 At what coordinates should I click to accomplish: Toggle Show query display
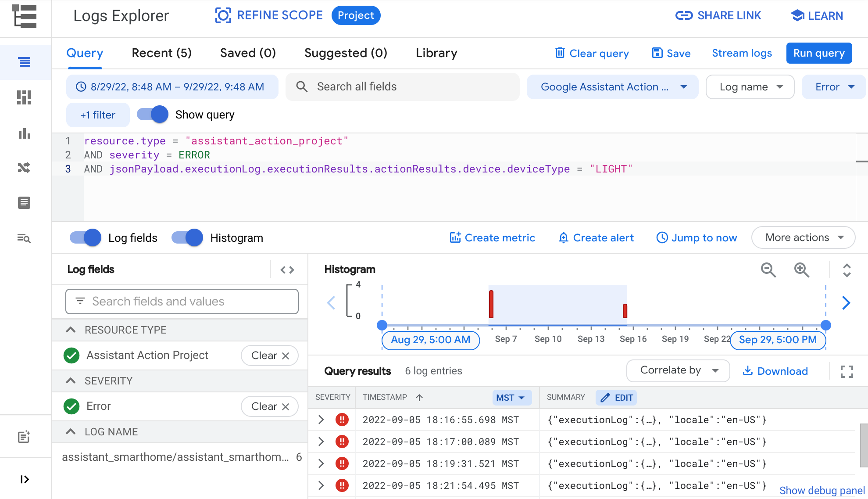point(152,115)
